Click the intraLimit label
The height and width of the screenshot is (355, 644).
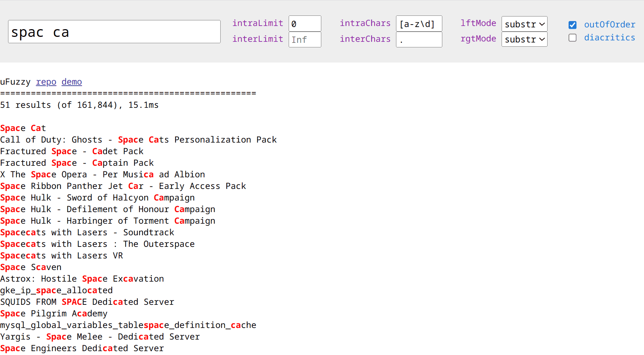257,23
